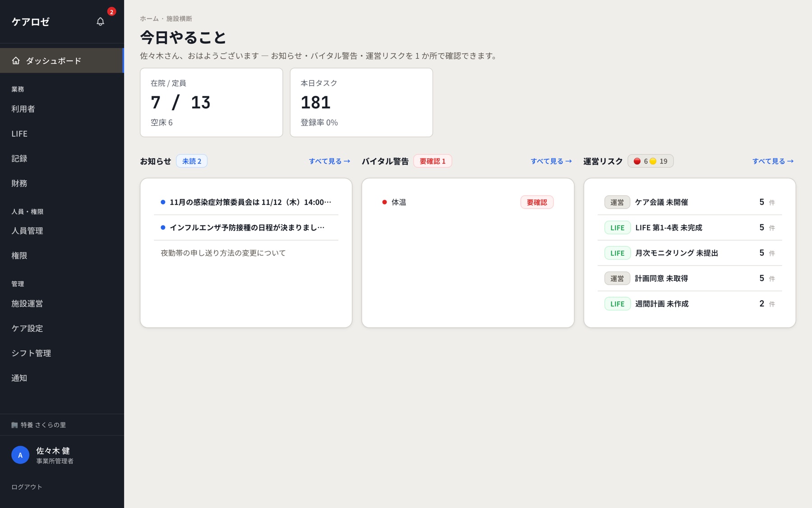Click the 要確認 tag on 体温 row
Viewport: 812px width, 508px height.
(537, 202)
